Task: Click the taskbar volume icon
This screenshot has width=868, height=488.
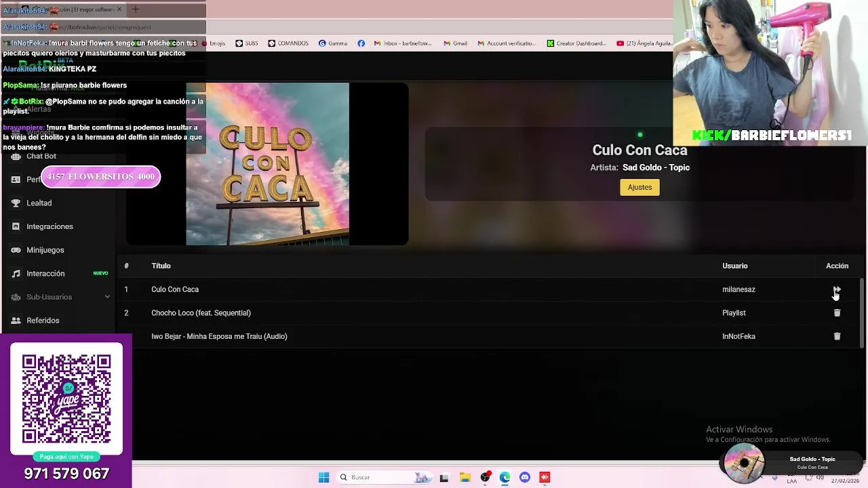Action: 820,478
